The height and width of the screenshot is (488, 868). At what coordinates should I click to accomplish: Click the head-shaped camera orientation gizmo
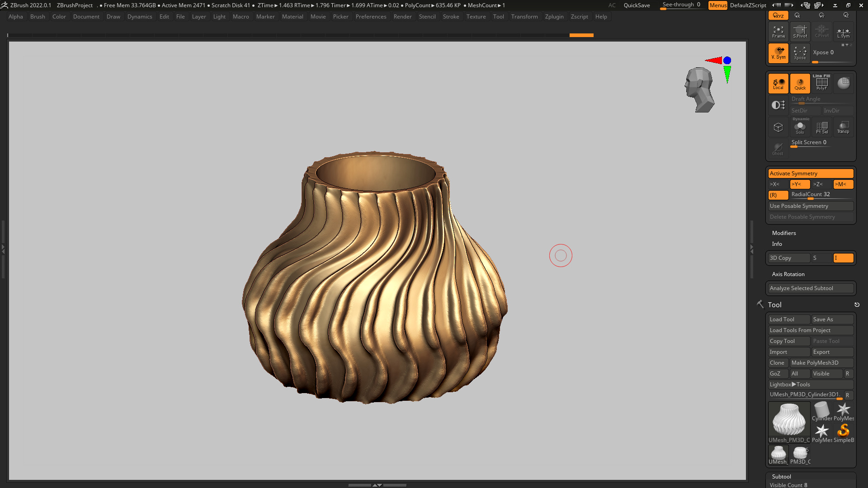(699, 90)
